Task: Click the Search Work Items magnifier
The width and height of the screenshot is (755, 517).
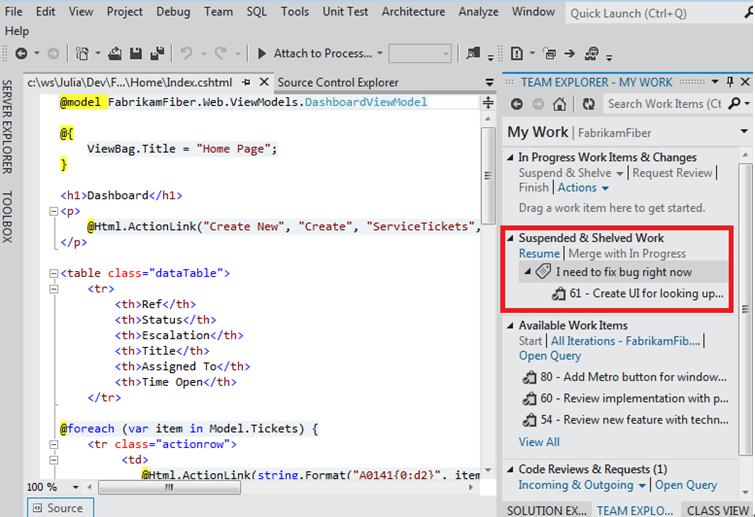Action: [735, 103]
